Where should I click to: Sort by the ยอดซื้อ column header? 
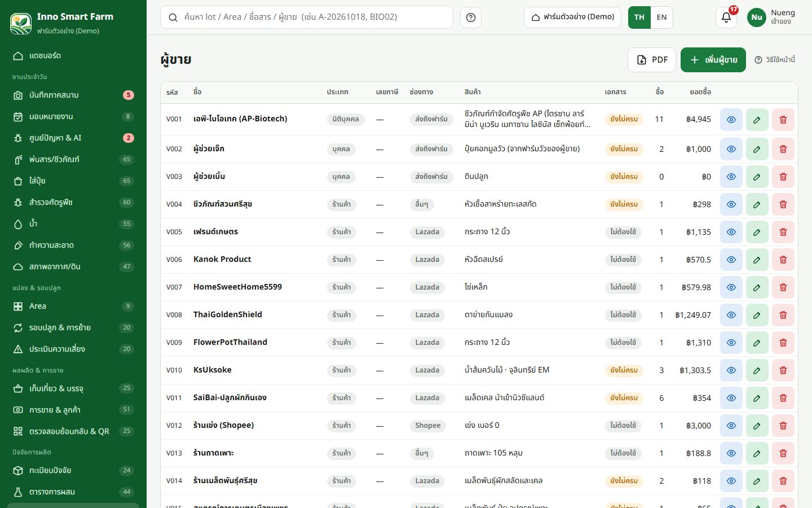[700, 92]
